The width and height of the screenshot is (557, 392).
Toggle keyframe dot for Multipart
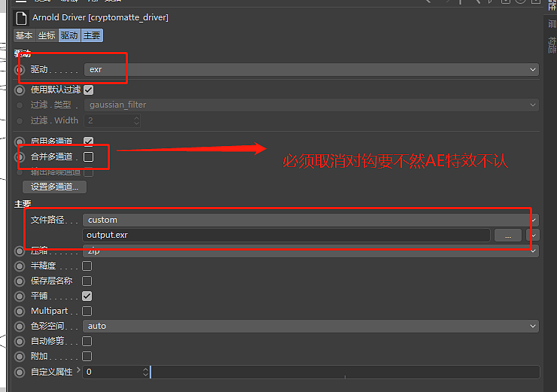20,311
